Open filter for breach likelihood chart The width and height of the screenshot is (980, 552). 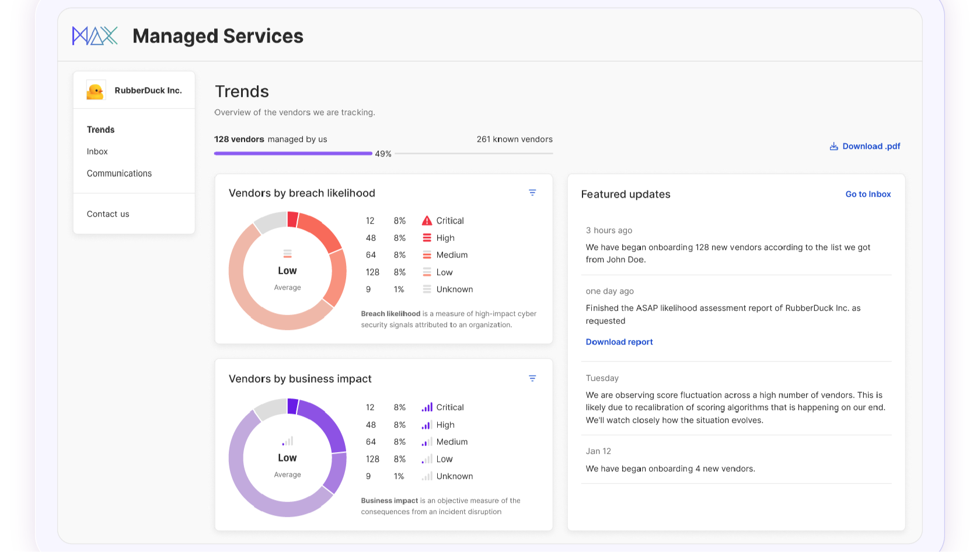point(532,193)
